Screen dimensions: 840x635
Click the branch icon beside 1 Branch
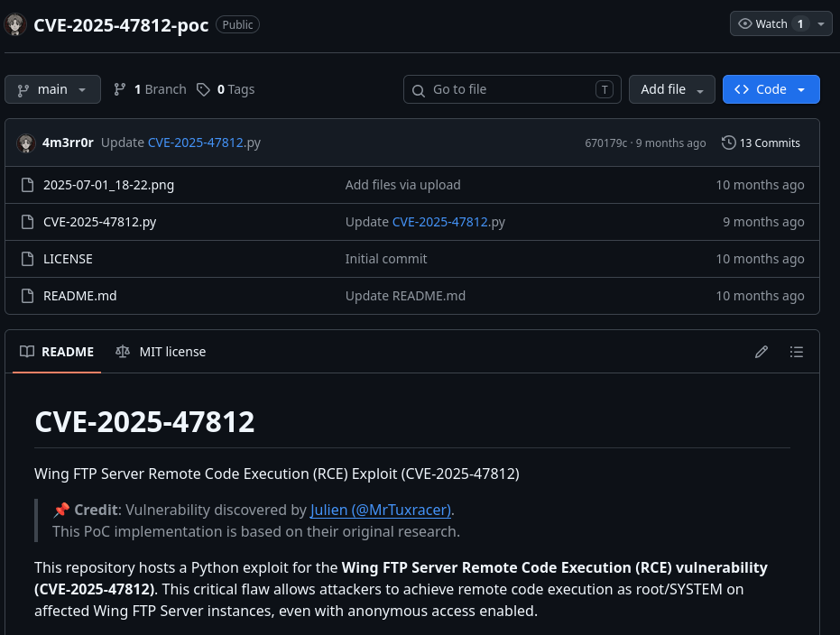(120, 89)
